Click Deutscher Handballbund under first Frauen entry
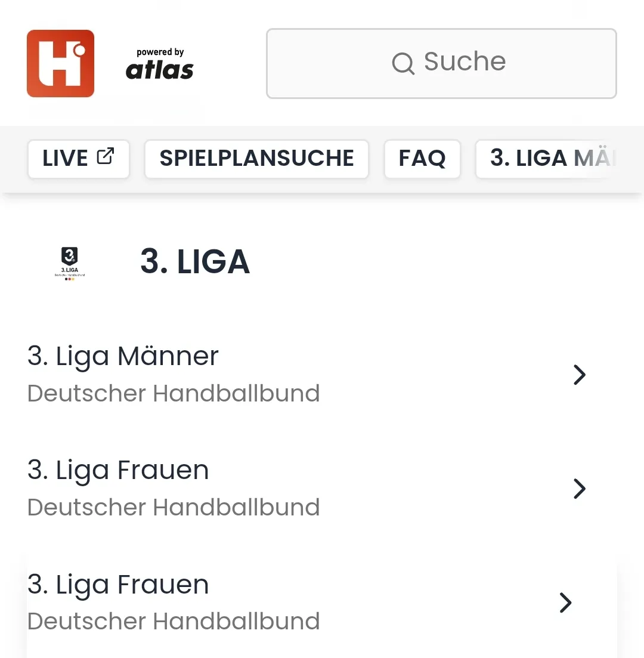 (174, 507)
